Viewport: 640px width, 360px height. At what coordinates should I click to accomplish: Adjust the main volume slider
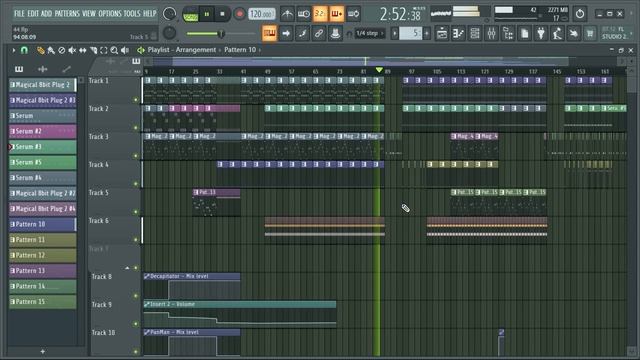(x=220, y=33)
